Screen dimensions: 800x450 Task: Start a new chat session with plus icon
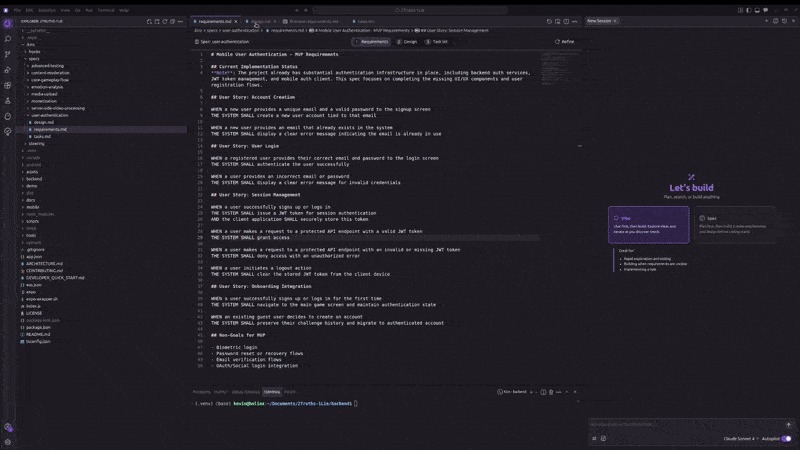(766, 21)
